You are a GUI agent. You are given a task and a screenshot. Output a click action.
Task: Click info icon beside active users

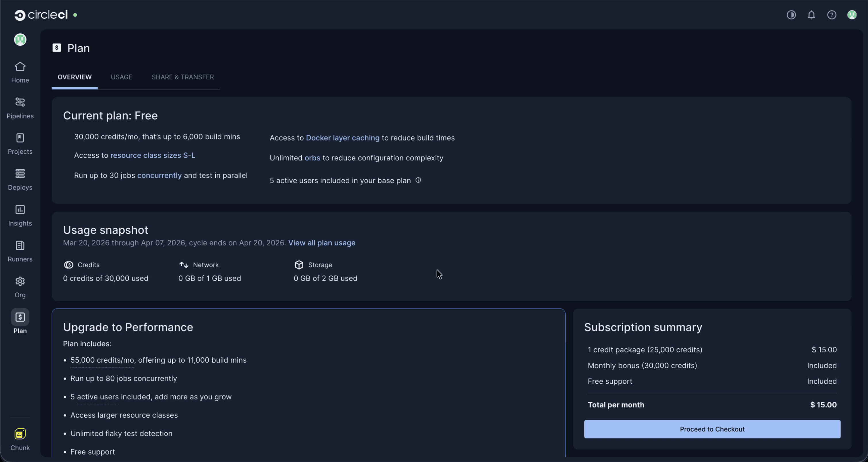tap(418, 180)
